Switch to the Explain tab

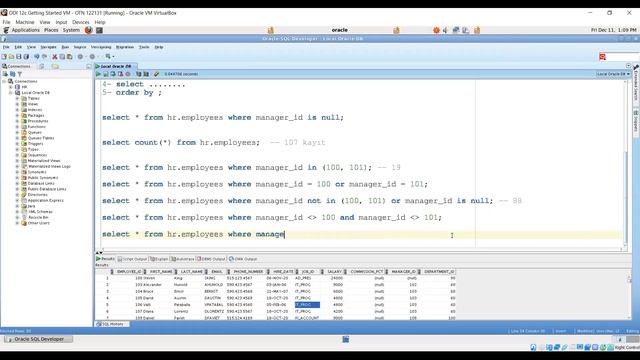[159, 259]
